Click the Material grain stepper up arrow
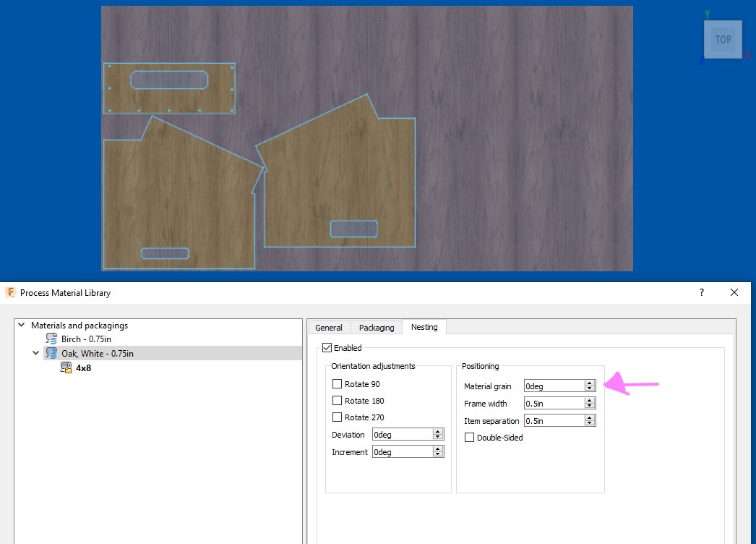This screenshot has height=544, width=756. 590,383
